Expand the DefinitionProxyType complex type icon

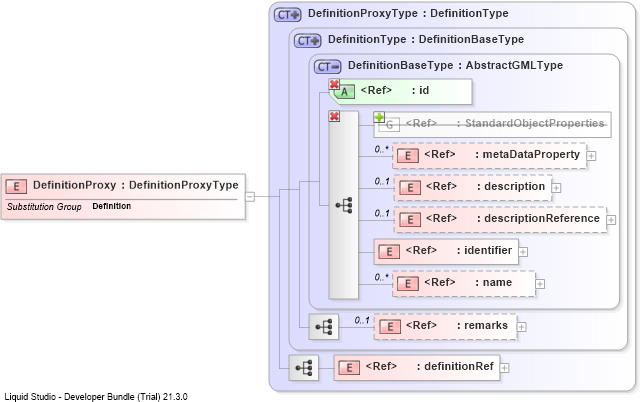(x=287, y=15)
